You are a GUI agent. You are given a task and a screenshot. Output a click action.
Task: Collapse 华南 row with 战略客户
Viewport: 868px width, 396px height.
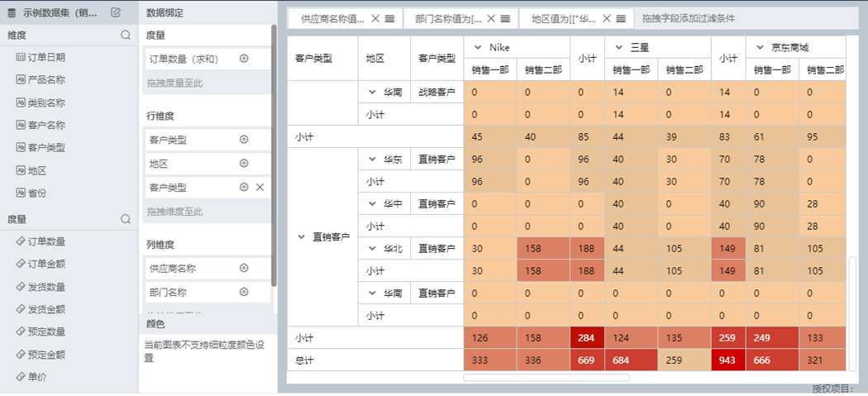click(x=373, y=92)
